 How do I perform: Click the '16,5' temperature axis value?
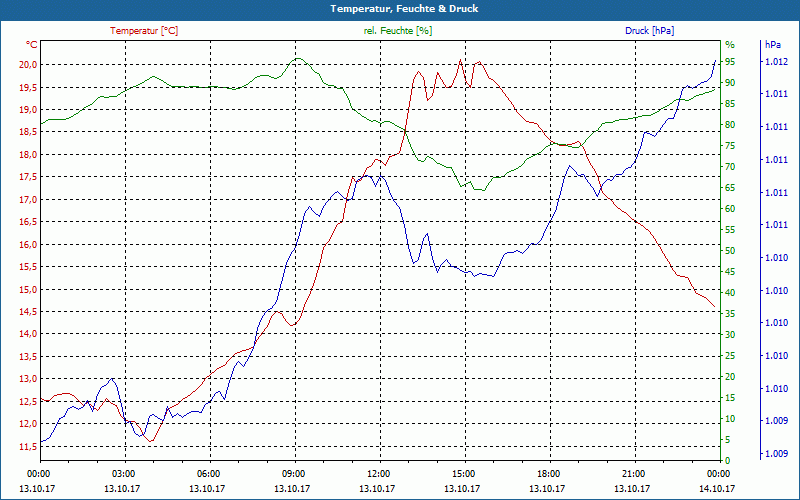[x=28, y=222]
